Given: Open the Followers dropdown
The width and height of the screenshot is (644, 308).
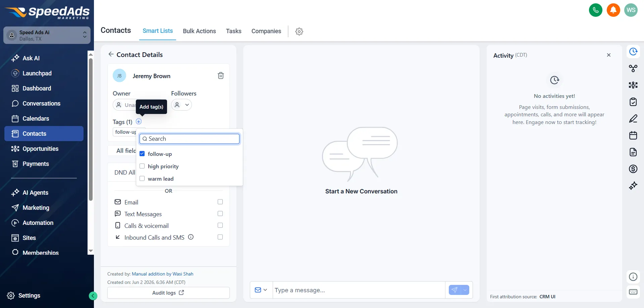Looking at the screenshot, I should coord(181,105).
